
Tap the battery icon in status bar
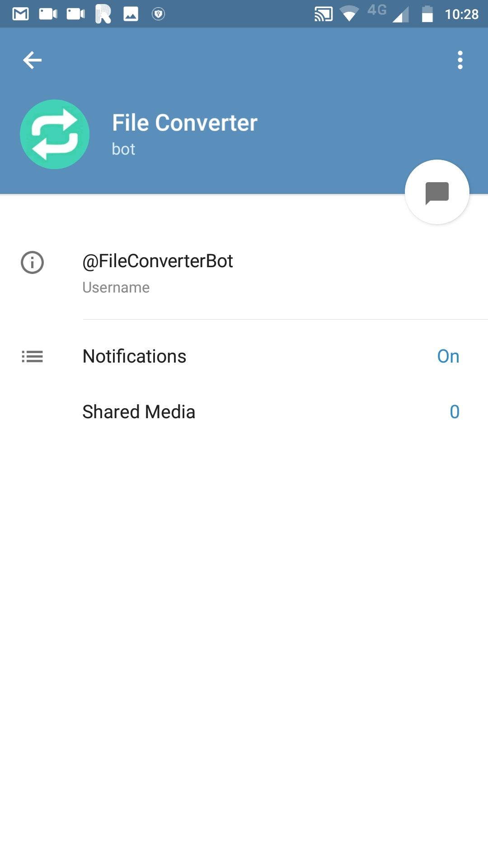(427, 14)
